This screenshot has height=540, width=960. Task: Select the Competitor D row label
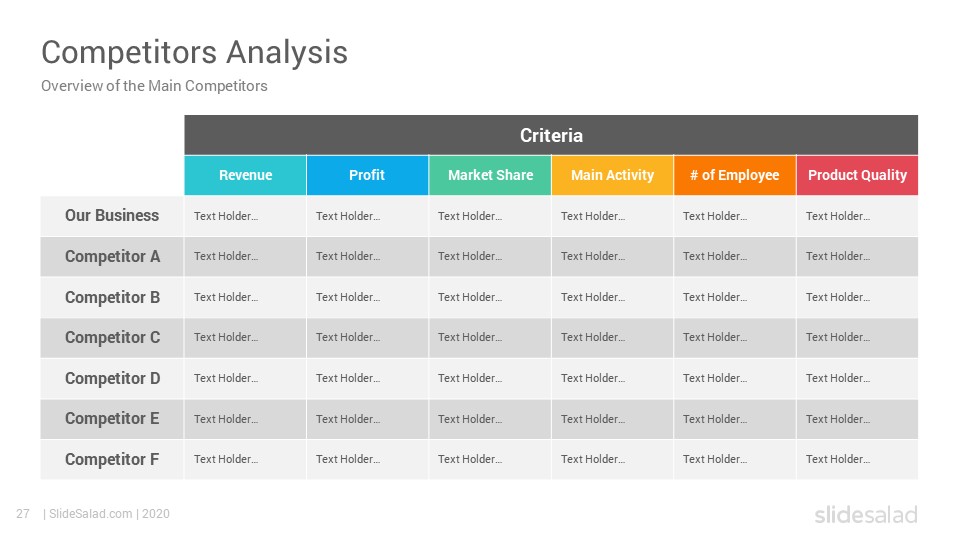[112, 378]
